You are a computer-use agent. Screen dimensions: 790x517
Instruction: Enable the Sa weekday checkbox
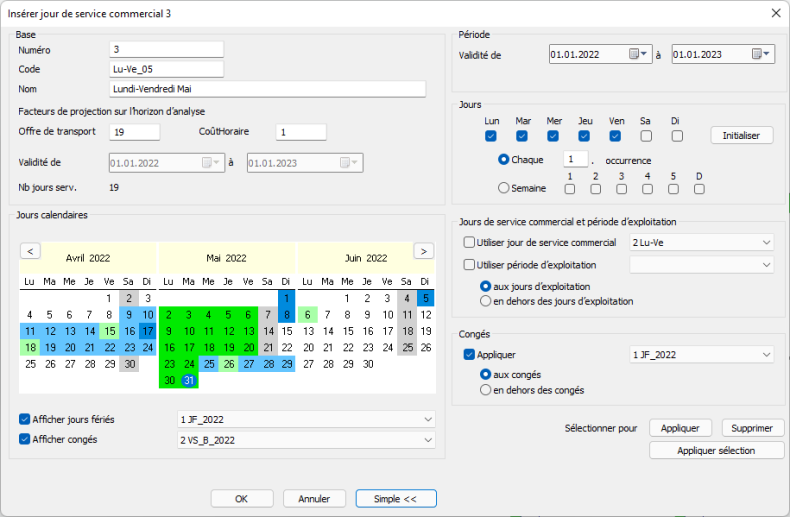646,136
